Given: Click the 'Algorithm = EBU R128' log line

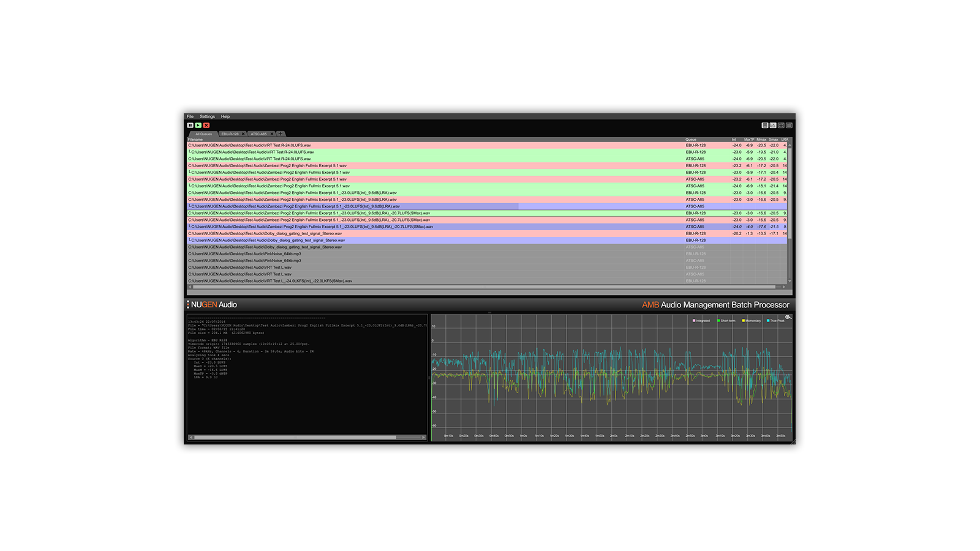Looking at the screenshot, I should tap(208, 340).
